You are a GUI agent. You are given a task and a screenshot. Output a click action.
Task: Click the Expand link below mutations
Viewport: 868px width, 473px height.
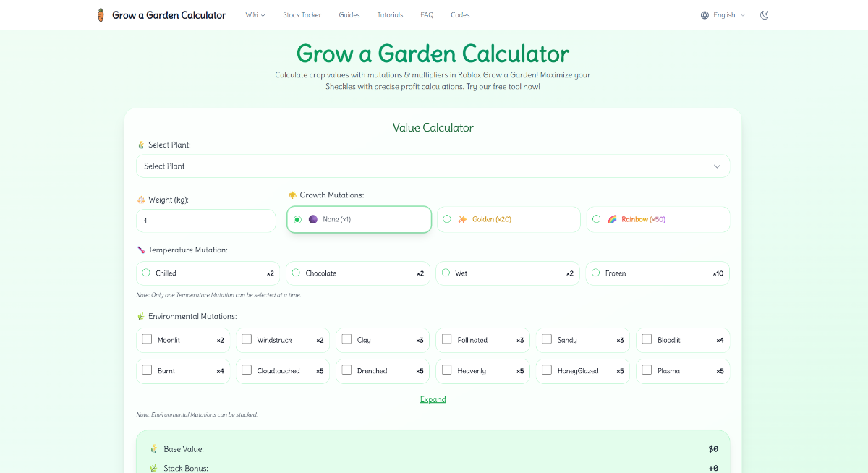(433, 399)
